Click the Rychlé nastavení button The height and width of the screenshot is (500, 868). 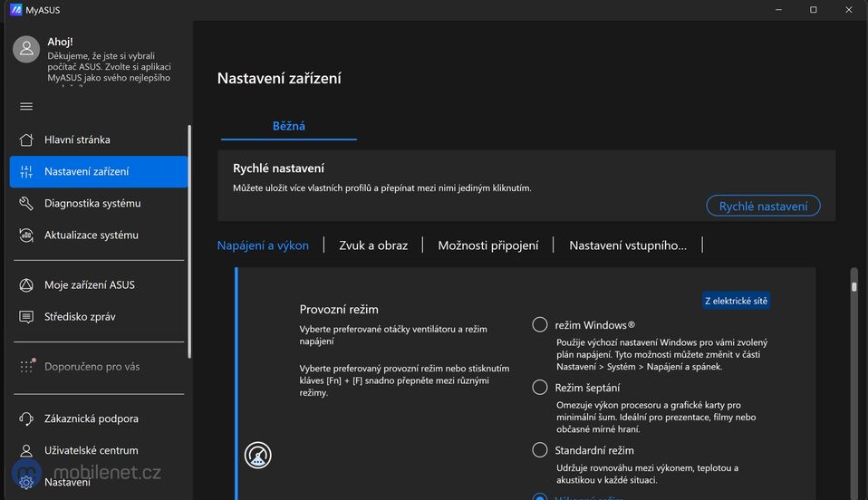click(763, 207)
